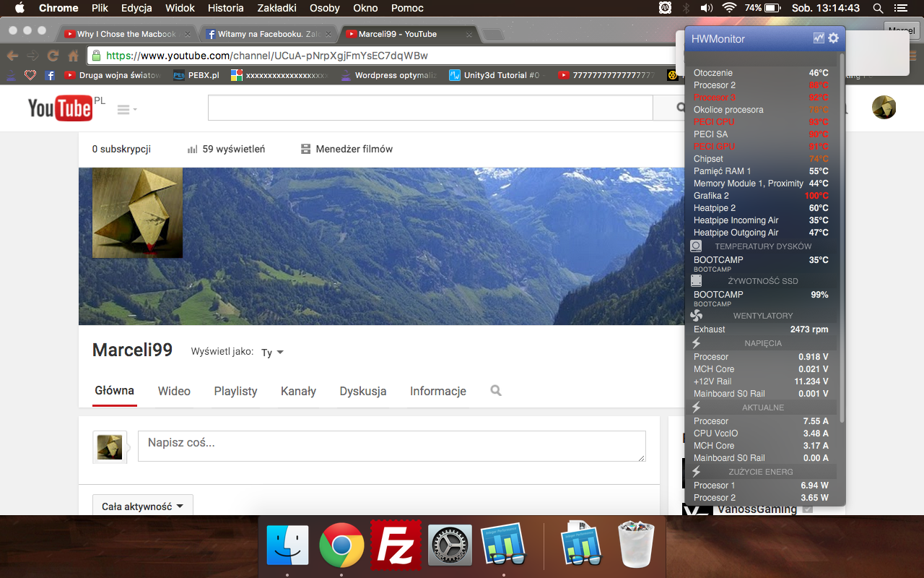Open 'Druga wojna światow' bookmark

pyautogui.click(x=113, y=75)
